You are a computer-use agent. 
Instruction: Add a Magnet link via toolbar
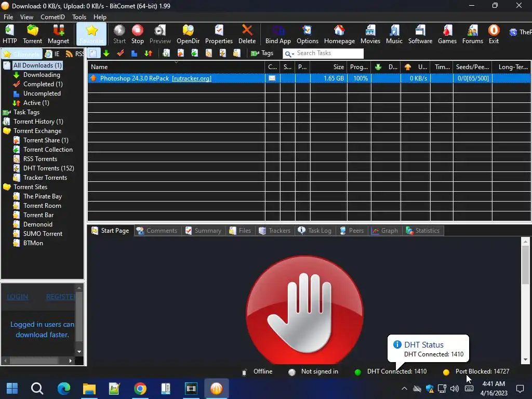[58, 34]
